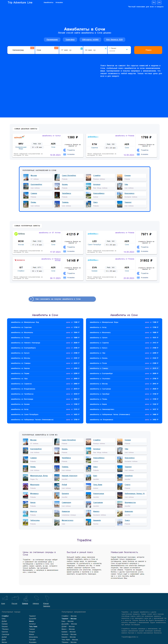Open the departure date calendar icon
Viewport: 168px width, 644px height.
click(x=82, y=48)
